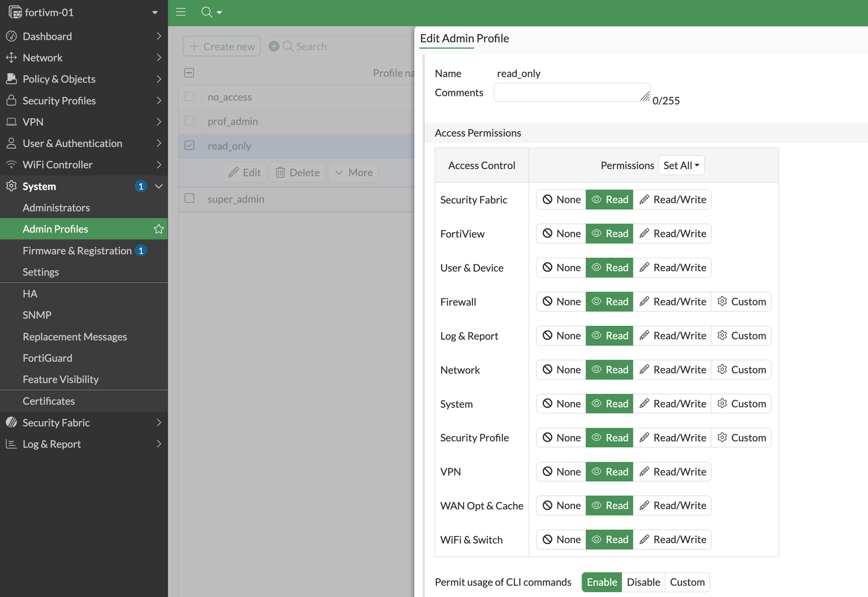Screen dimensions: 868x597
Task: Click the Security Fabric icon in sidebar
Action: point(11,423)
